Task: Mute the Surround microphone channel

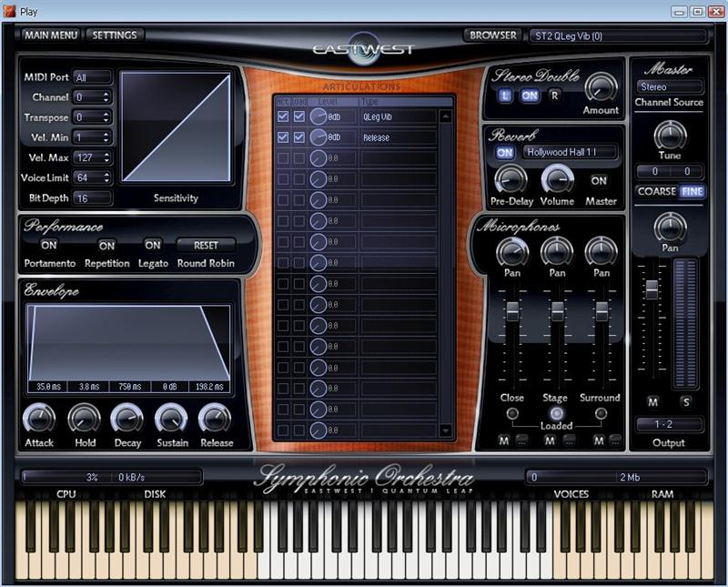Action: tap(599, 440)
